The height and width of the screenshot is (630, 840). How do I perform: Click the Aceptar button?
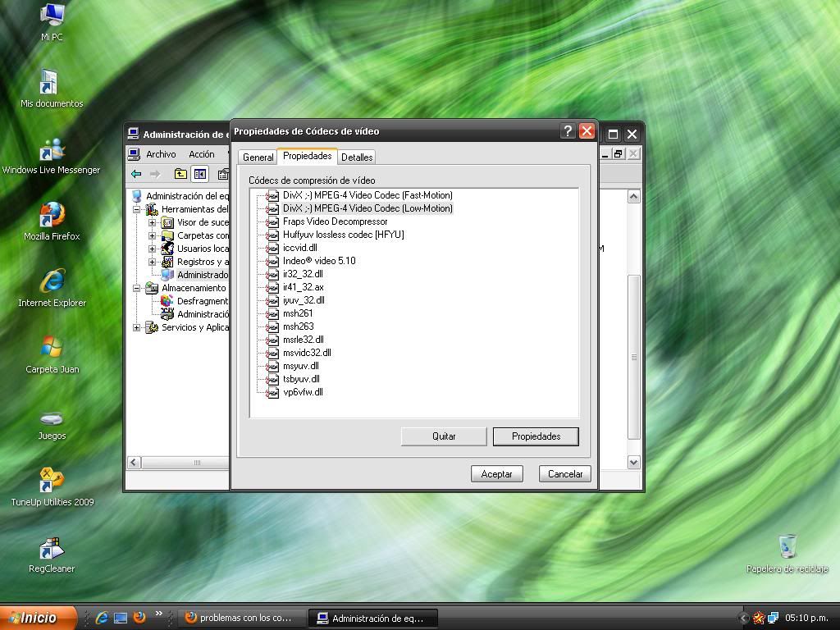tap(496, 474)
